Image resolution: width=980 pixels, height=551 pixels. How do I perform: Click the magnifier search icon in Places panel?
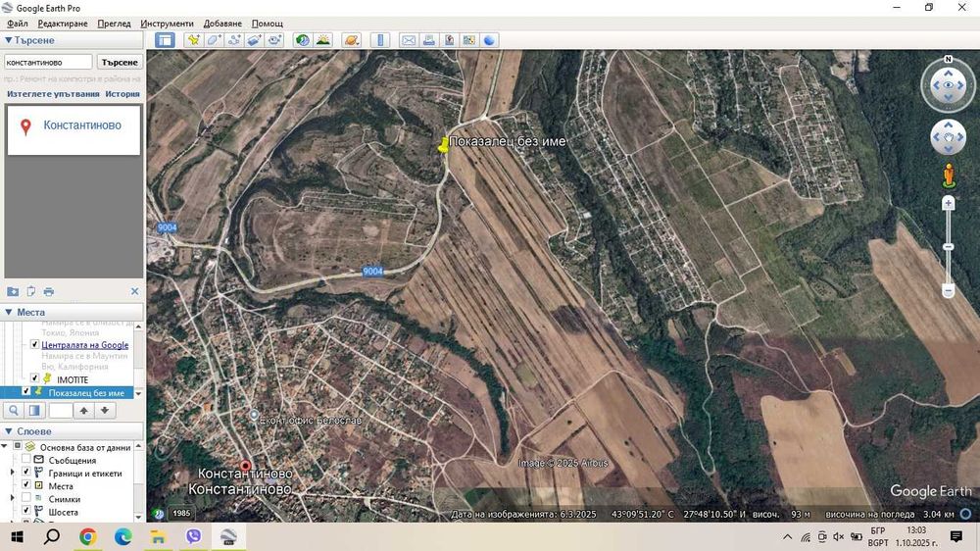[14, 410]
